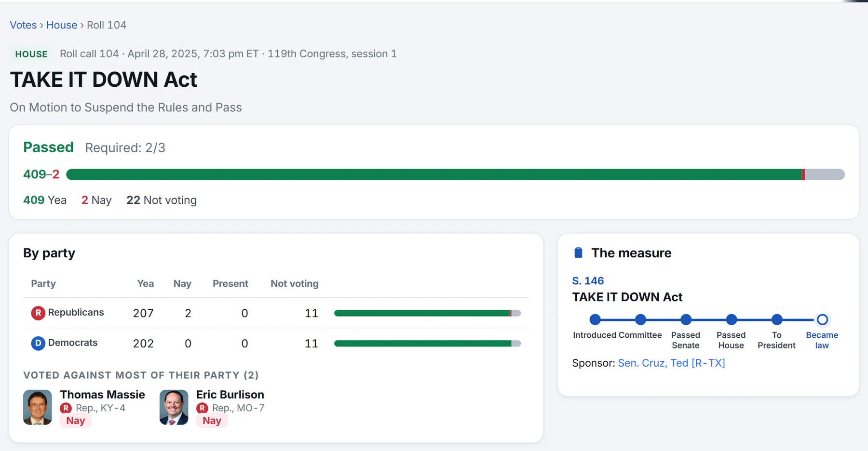Click the Nay tag under Thomas Massie
Image resolution: width=868 pixels, height=451 pixels.
[x=76, y=421]
